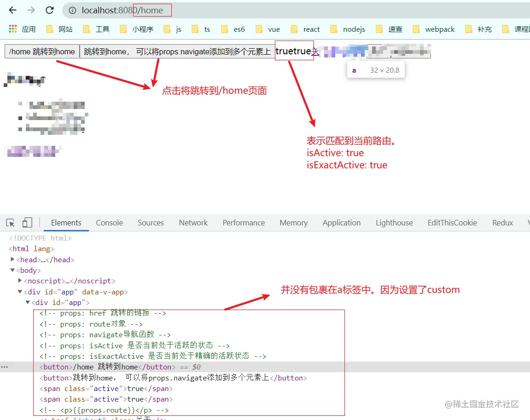Image resolution: width=530 pixels, height=420 pixels.
Task: Switch to the Elements tab
Action: click(x=66, y=223)
